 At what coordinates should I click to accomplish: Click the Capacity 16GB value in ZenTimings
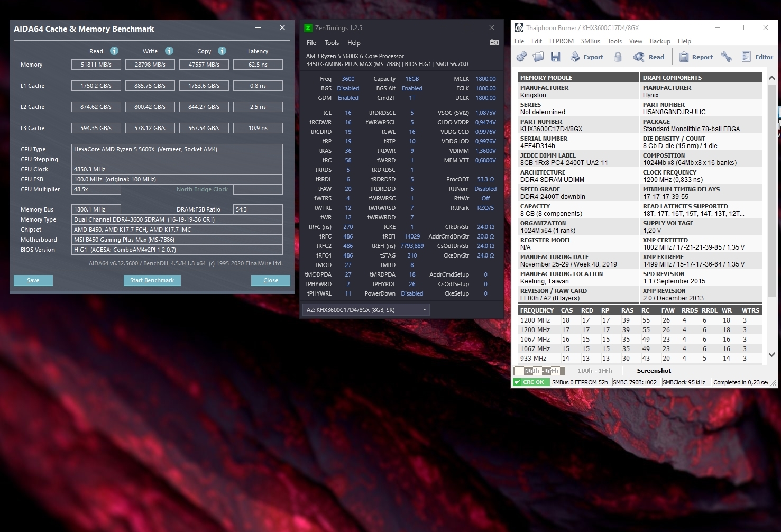click(412, 79)
